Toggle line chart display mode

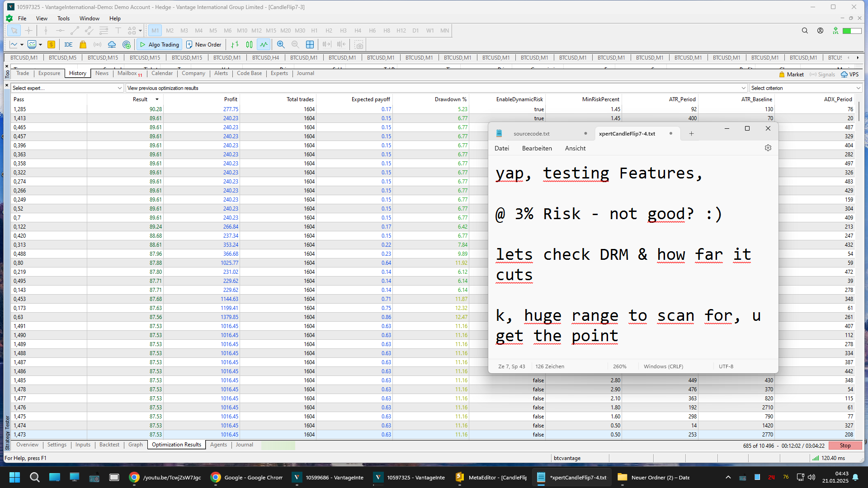[264, 44]
